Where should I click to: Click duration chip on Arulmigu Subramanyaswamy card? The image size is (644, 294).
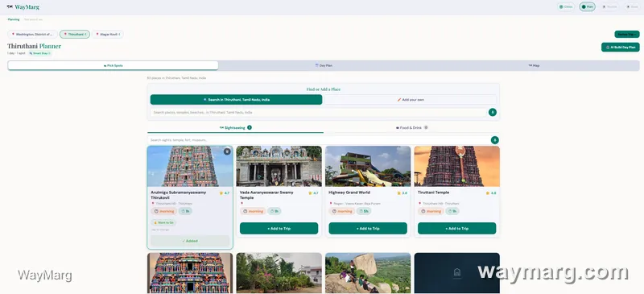185,211
